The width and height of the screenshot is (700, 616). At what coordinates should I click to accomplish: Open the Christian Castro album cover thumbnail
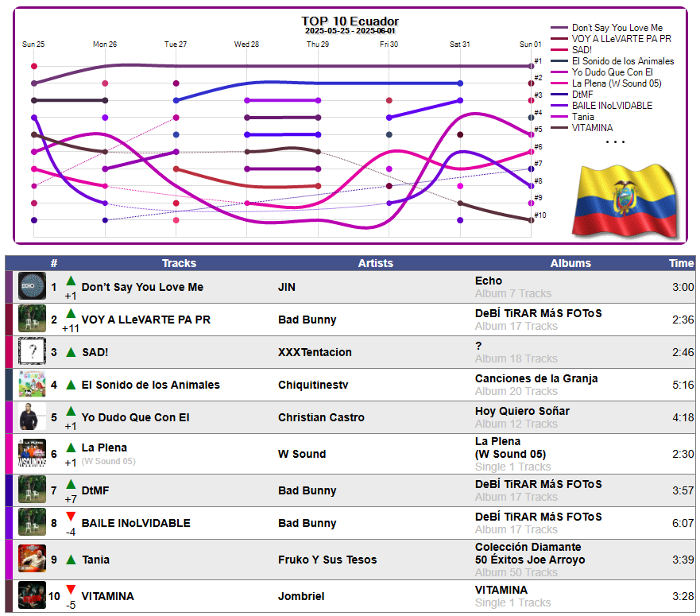click(32, 416)
